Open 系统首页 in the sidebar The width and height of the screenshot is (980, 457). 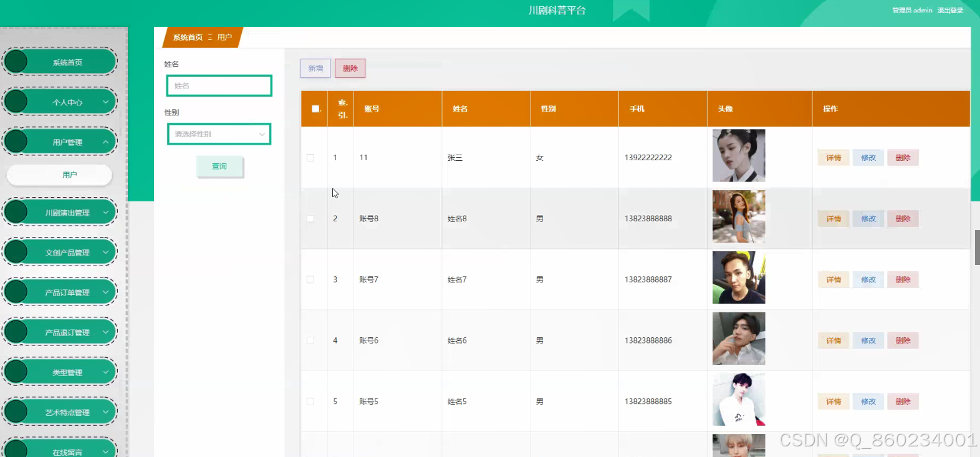click(60, 62)
